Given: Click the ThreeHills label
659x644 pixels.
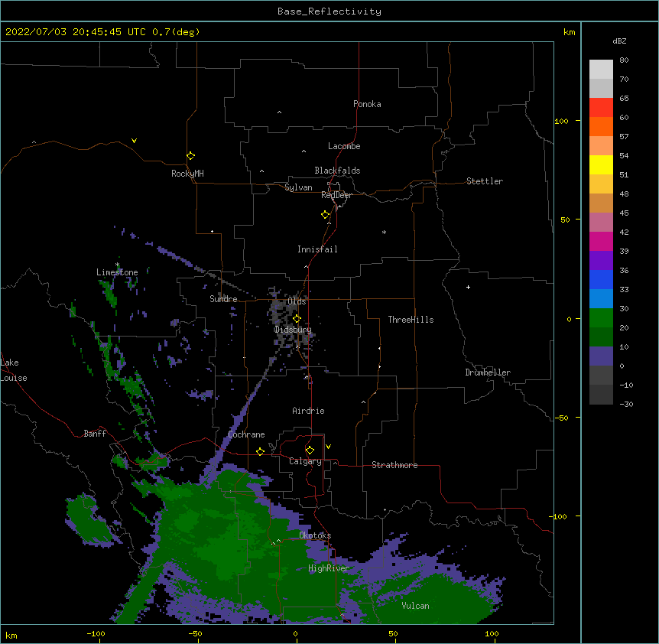Looking at the screenshot, I should tap(411, 320).
